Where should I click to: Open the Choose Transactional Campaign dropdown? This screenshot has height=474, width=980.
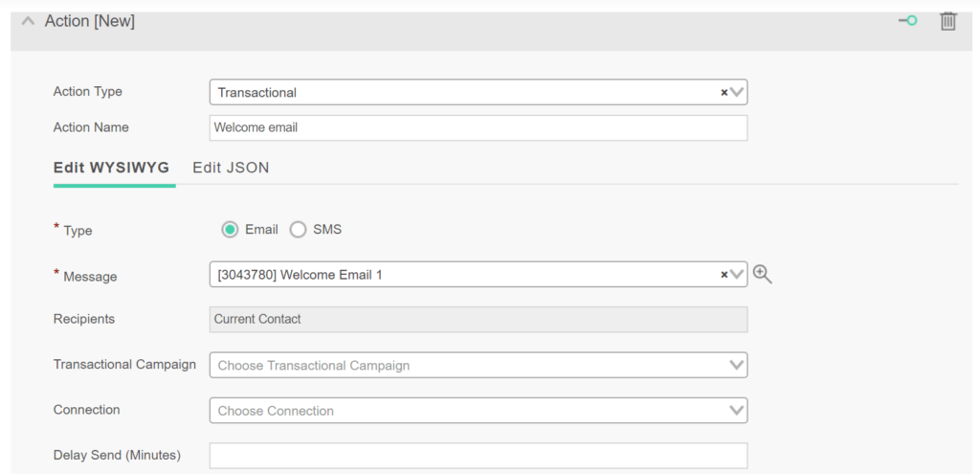click(x=479, y=365)
